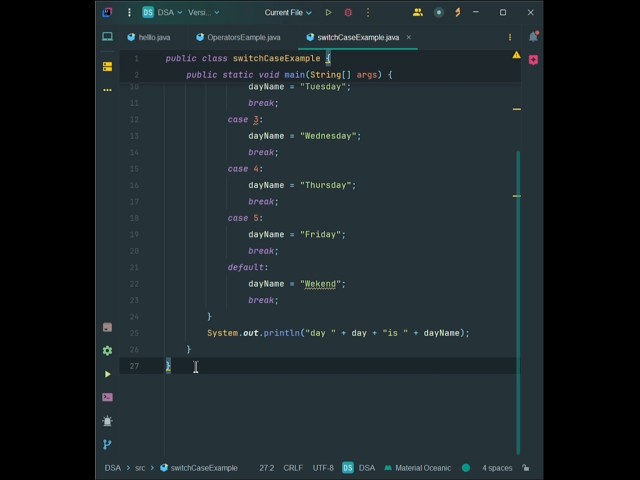Screen dimensions: 640x480
Task: Open the Git branch tool window
Action: 107,444
